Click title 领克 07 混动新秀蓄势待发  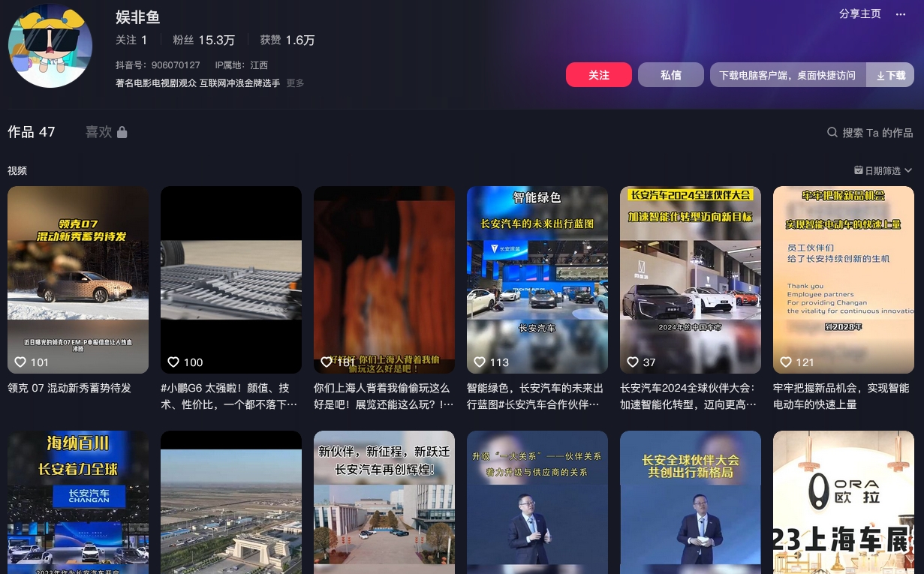click(x=70, y=389)
